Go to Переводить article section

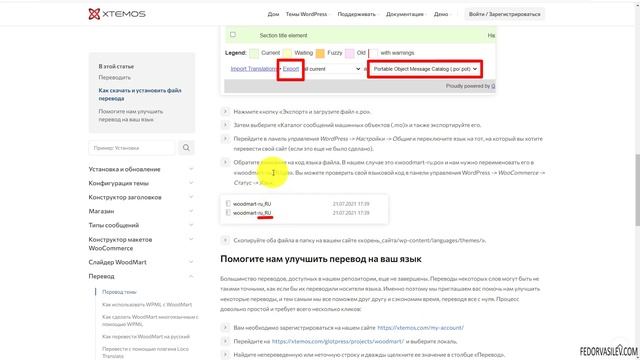tap(115, 78)
